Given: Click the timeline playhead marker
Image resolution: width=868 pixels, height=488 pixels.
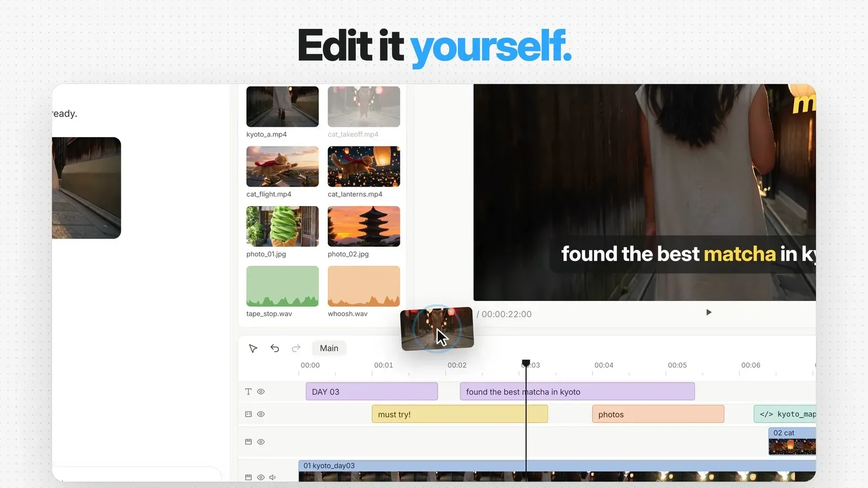Looking at the screenshot, I should click(526, 363).
